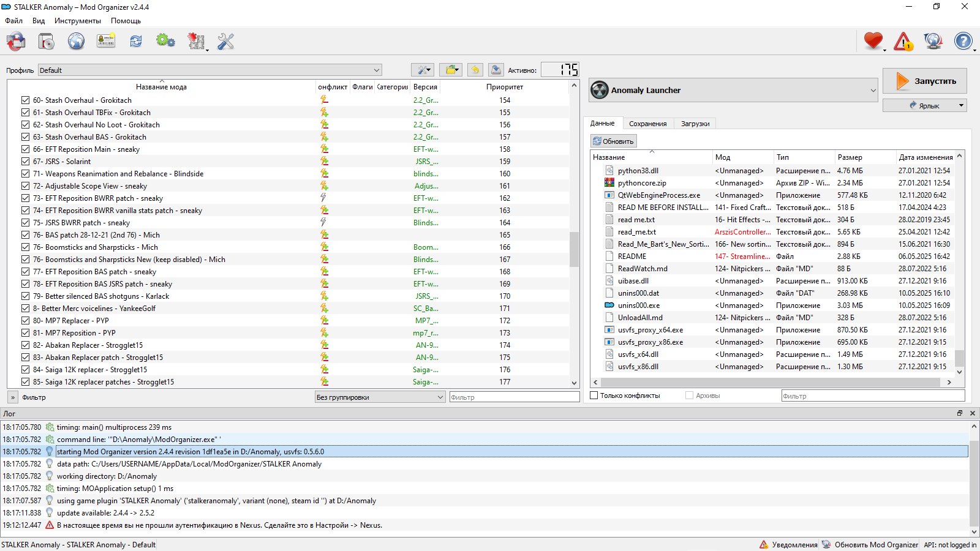
Task: Click status bar Уведомления warning icon
Action: (x=764, y=544)
